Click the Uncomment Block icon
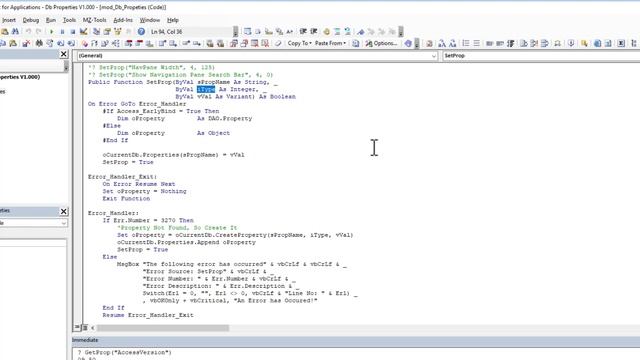Screen dimensions: 640x360 [x=347, y=31]
